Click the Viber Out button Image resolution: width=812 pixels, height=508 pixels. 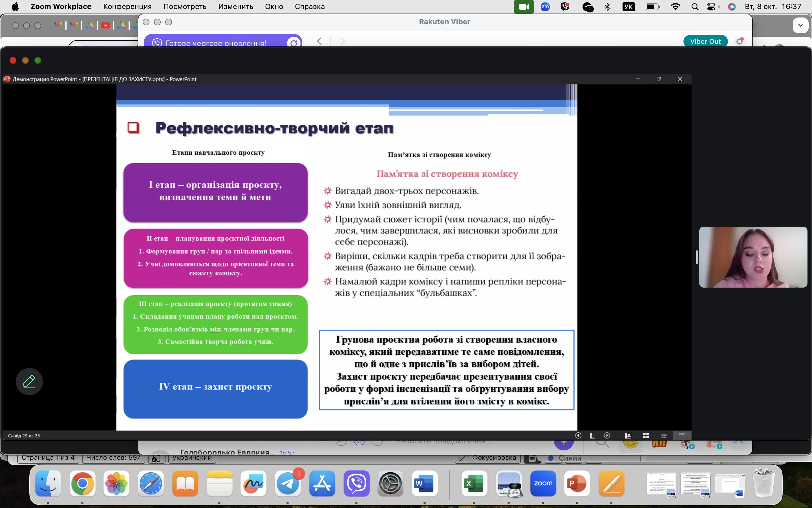705,41
